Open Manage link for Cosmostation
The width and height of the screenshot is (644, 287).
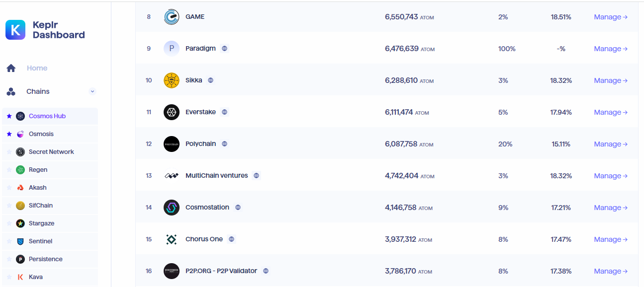610,208
